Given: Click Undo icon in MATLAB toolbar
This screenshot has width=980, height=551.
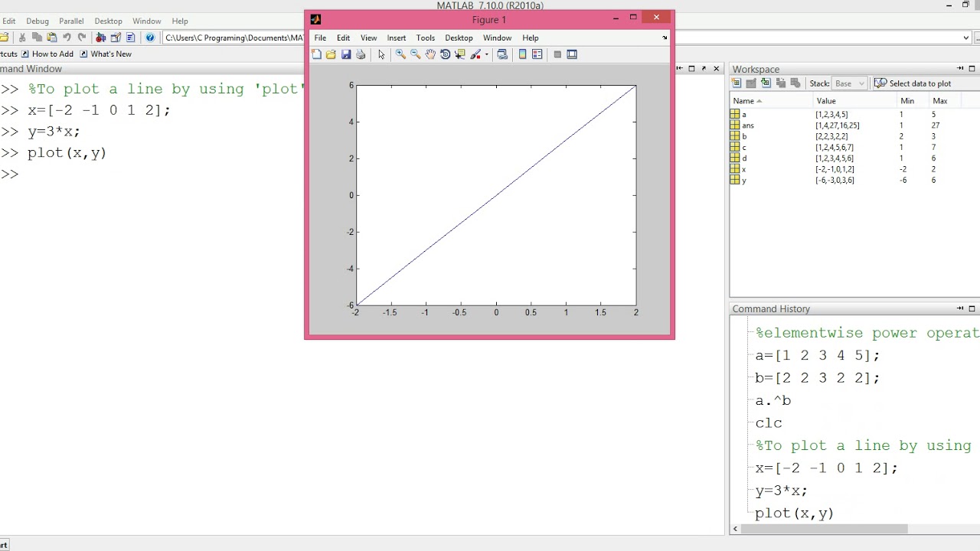Looking at the screenshot, I should click(x=67, y=37).
